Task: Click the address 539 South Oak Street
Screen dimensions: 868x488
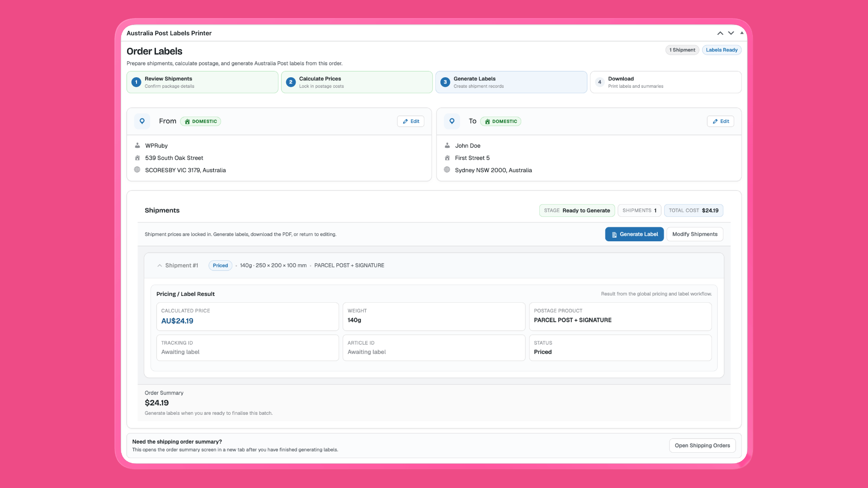Action: (174, 158)
